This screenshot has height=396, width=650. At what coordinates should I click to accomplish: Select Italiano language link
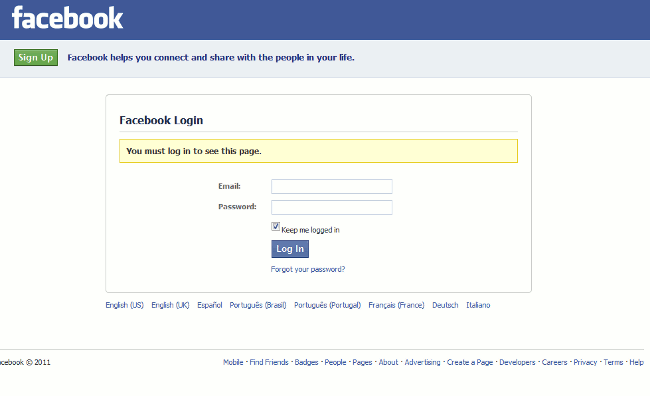coord(478,305)
